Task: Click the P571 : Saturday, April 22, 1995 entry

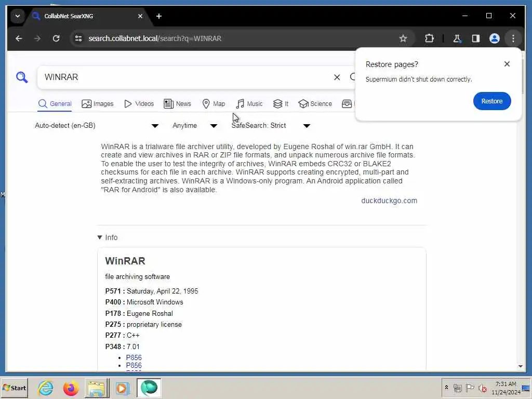Action: point(152,291)
